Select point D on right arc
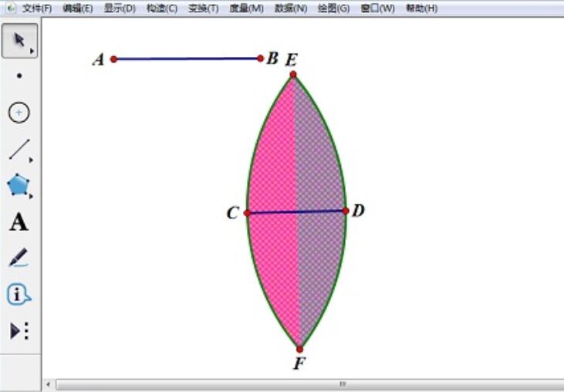The image size is (564, 392). (346, 211)
